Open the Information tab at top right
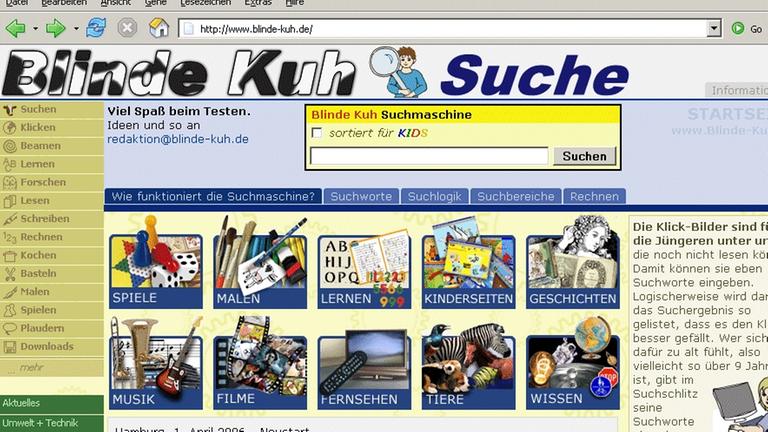768x432 pixels. [737, 90]
